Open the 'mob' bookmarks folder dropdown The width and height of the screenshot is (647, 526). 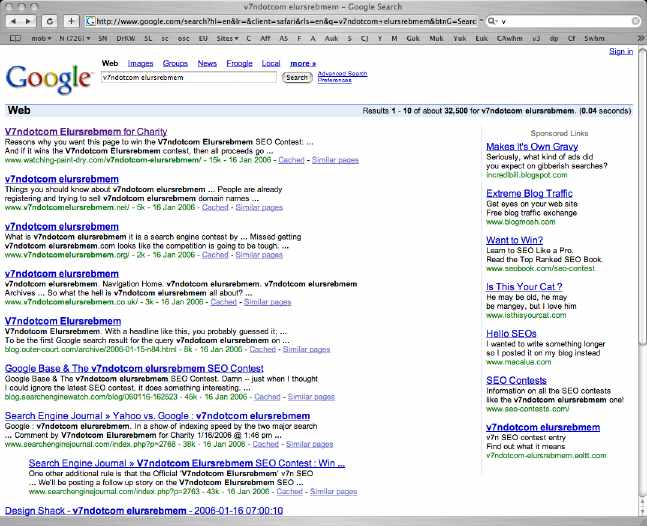(41, 38)
